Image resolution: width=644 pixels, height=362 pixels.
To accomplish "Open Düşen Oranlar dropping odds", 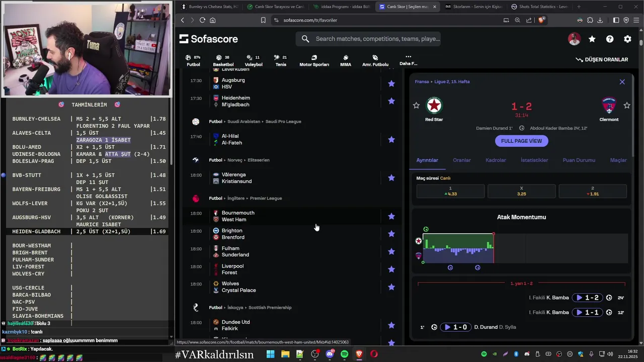I will point(602,59).
